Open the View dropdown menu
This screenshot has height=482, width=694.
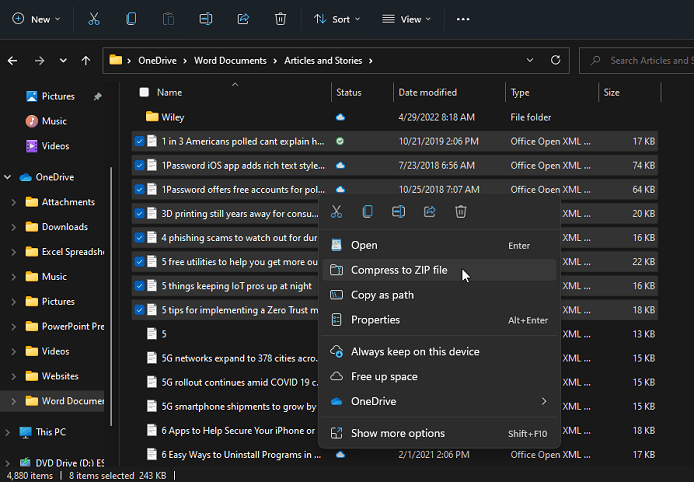pyautogui.click(x=406, y=19)
